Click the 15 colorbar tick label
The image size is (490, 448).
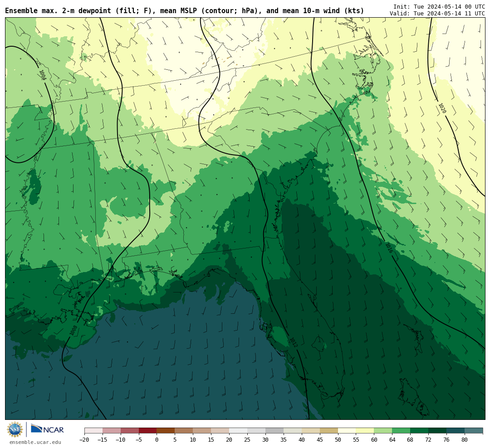(211, 440)
